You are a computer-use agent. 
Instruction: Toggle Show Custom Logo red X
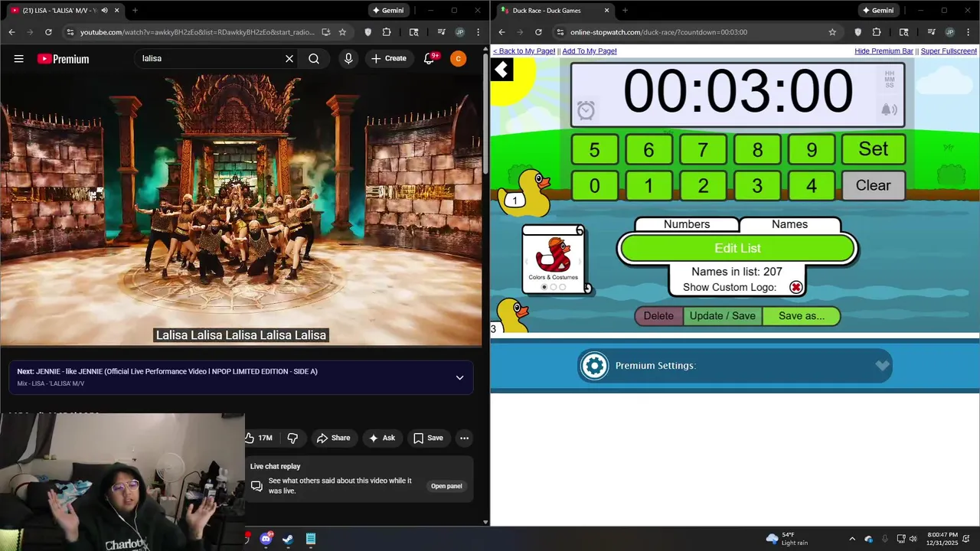coord(795,287)
